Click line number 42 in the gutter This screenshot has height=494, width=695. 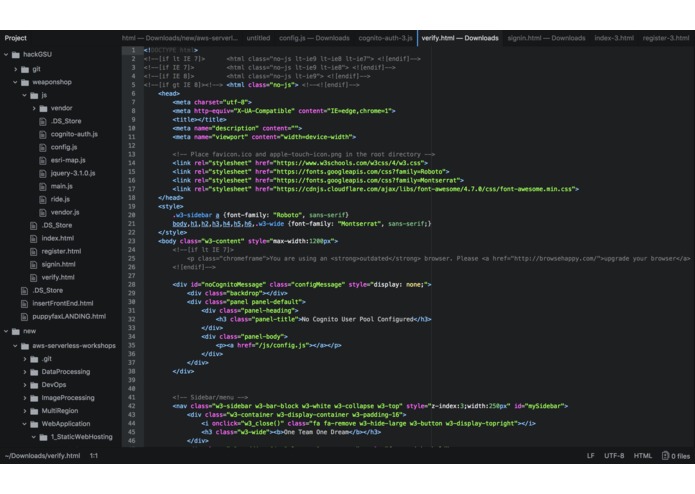(132, 406)
